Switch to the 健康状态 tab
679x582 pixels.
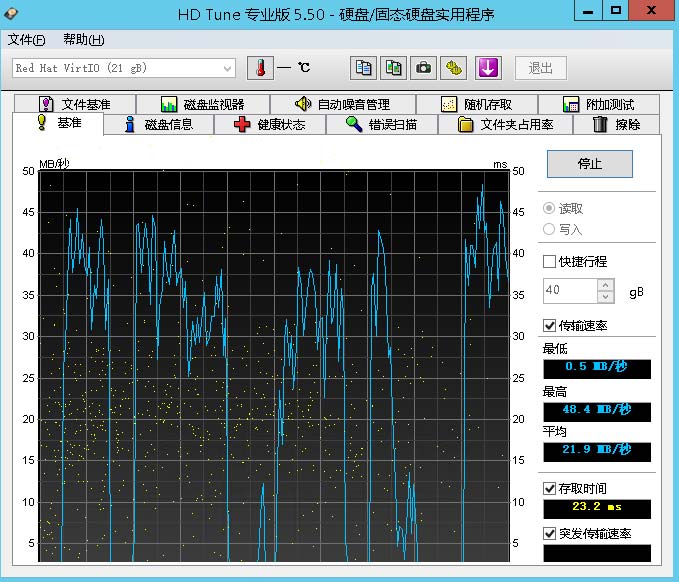point(270,125)
